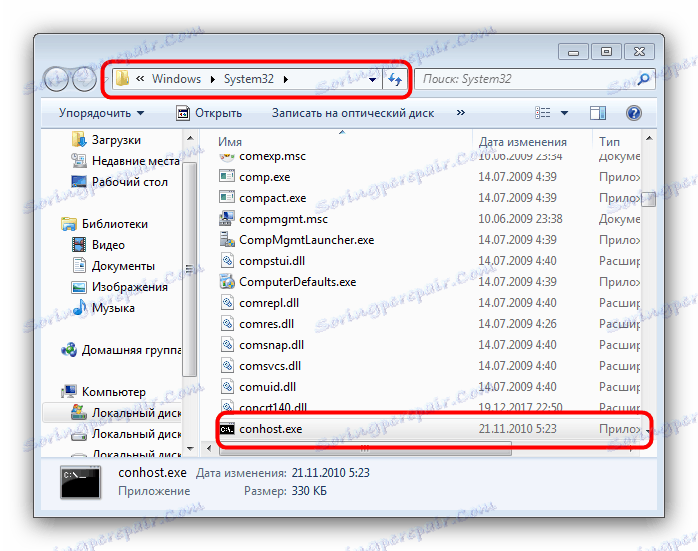This screenshot has width=698, height=551.
Task: Click the compact.exe file icon
Action: coord(227,197)
